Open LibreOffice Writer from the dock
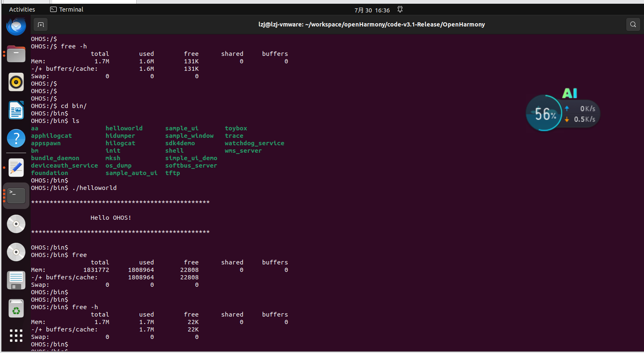Viewport: 644px width, 353px height. (x=16, y=110)
